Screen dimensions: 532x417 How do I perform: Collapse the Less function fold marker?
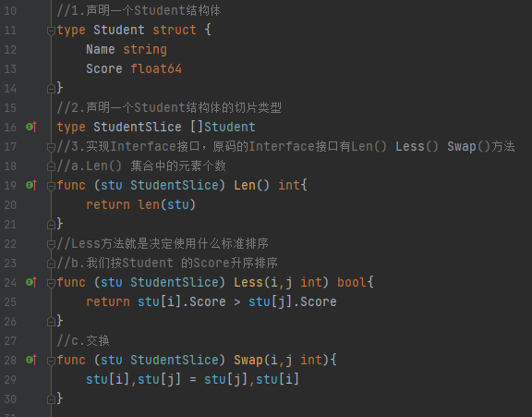click(51, 284)
